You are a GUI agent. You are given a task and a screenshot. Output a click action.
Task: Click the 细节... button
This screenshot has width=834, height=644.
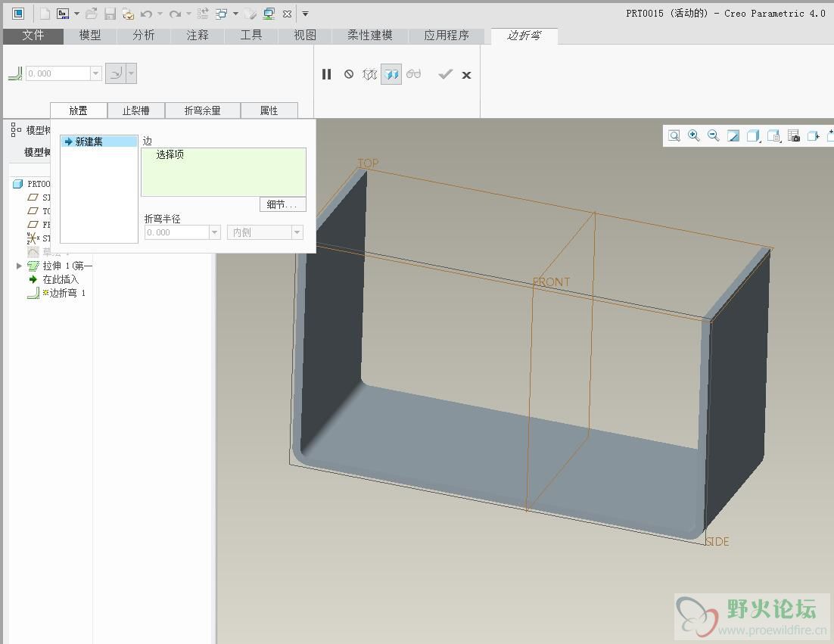coord(282,204)
